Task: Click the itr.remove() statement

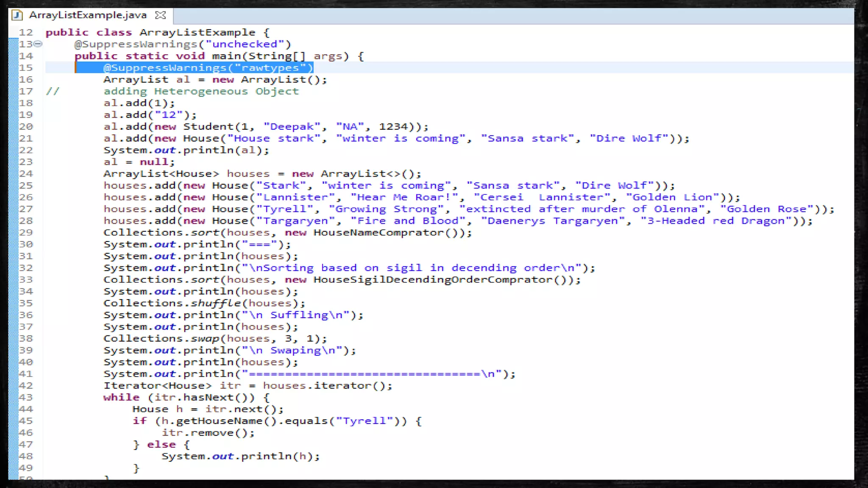Action: coord(208,433)
